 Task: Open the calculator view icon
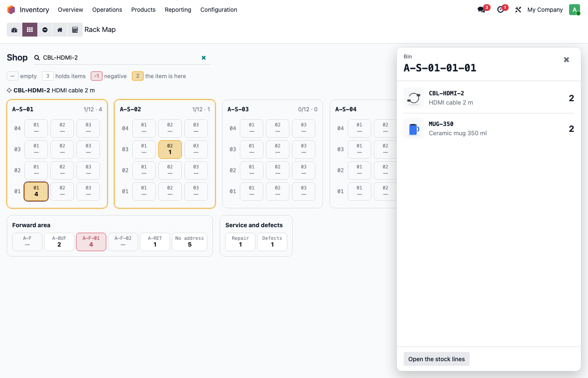[x=75, y=30]
